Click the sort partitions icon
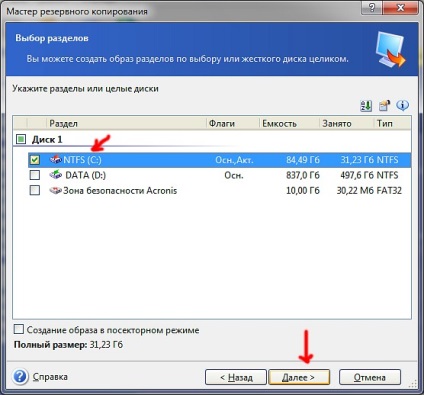Viewport: 424px width, 395px height. click(x=366, y=106)
